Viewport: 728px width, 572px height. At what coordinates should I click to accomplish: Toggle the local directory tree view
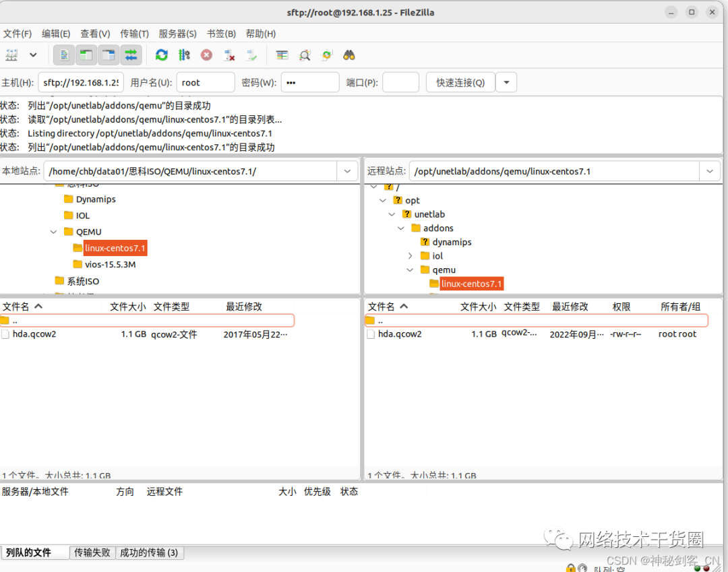(86, 55)
